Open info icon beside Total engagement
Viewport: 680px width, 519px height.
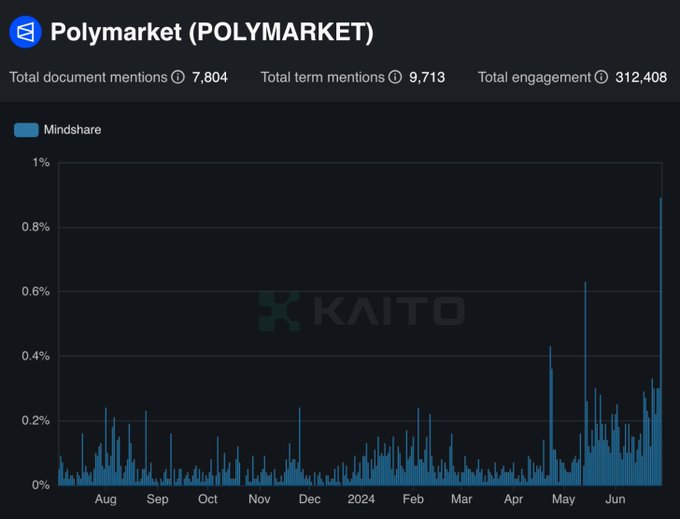click(x=601, y=77)
